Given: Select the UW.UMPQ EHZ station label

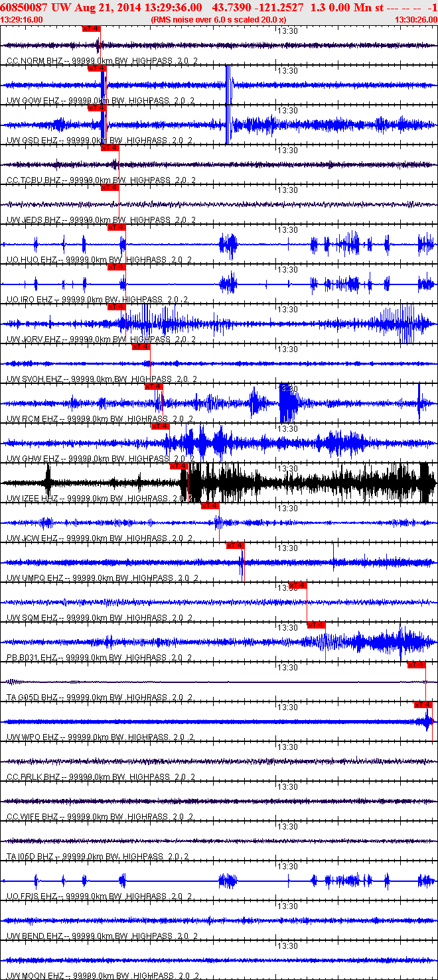Looking at the screenshot, I should pos(35,578).
